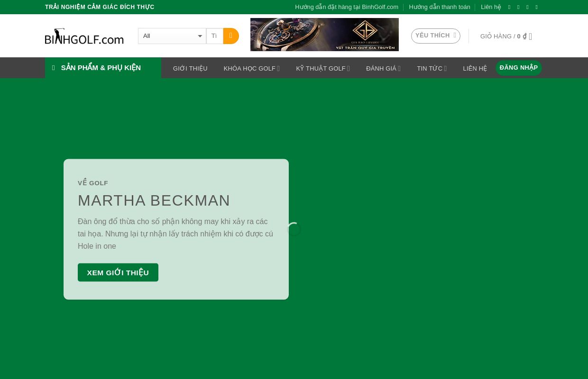Open Hướng dẫn đặt hàng tại BinhGolf.com link
Viewport: 588px width, 379px height.
pyautogui.click(x=347, y=7)
